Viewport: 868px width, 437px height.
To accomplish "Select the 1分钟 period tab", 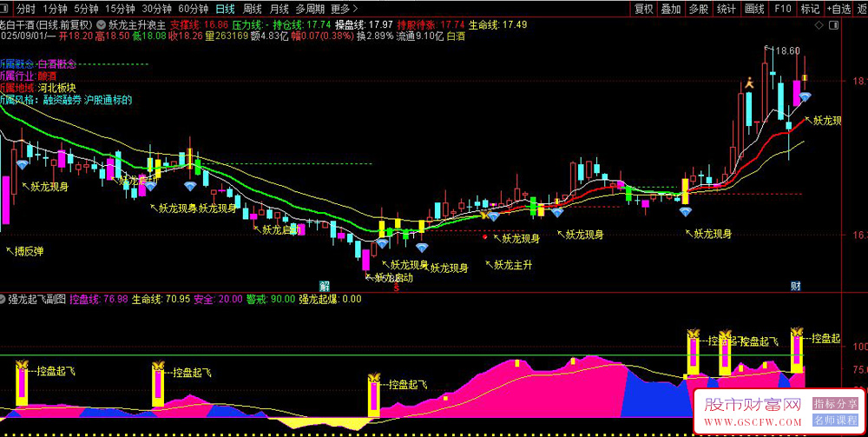I will point(55,9).
